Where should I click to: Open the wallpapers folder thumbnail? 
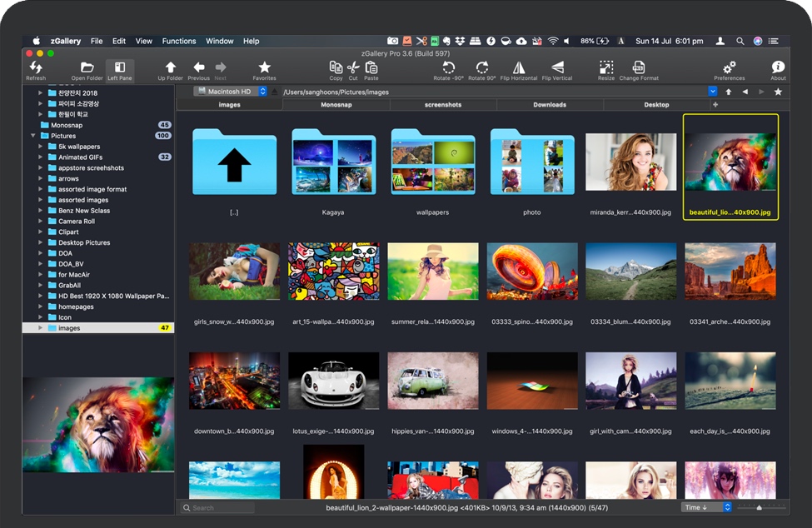point(433,162)
